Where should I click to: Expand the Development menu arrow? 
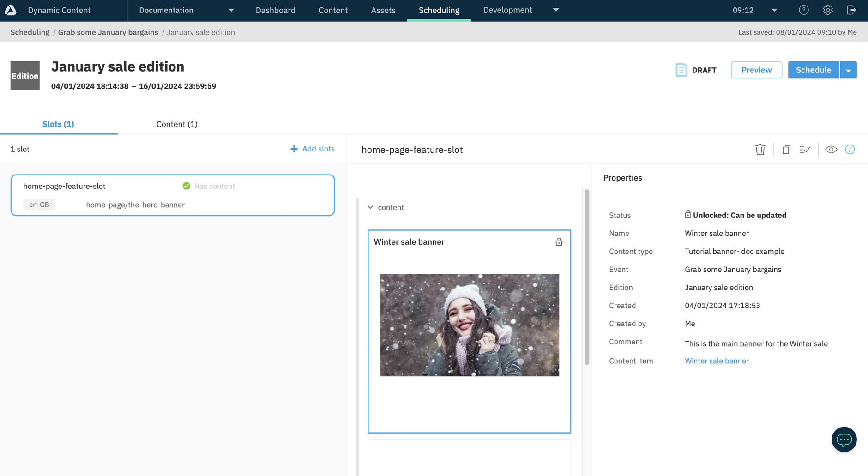tap(556, 10)
